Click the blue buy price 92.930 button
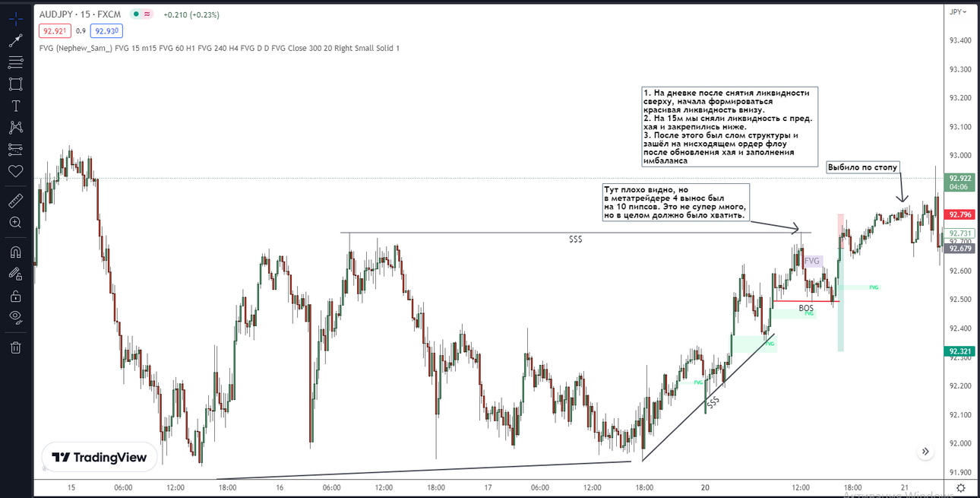This screenshot has height=498, width=980. [x=106, y=31]
